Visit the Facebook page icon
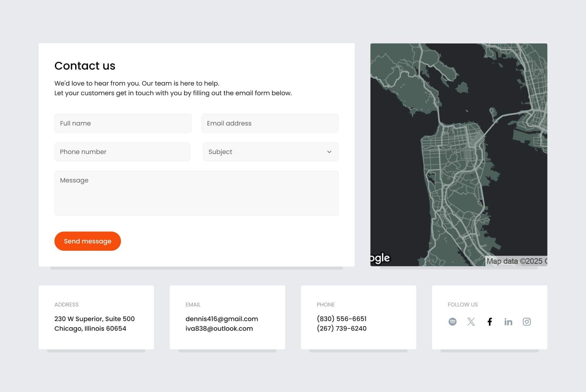The width and height of the screenshot is (586, 392). click(x=489, y=322)
